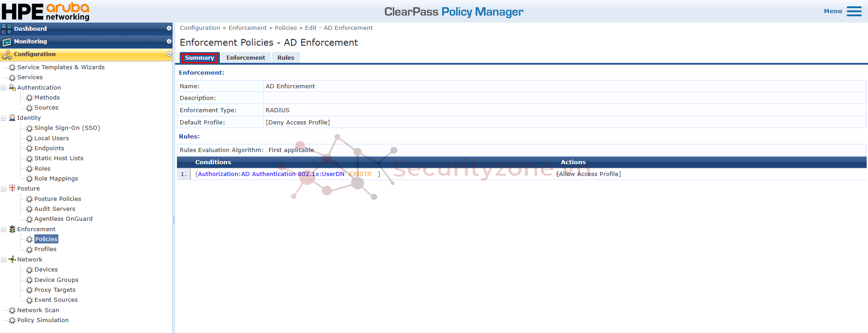Screen dimensions: 868x333
Task: Click the Authentication folder icon
Action: 12,87
